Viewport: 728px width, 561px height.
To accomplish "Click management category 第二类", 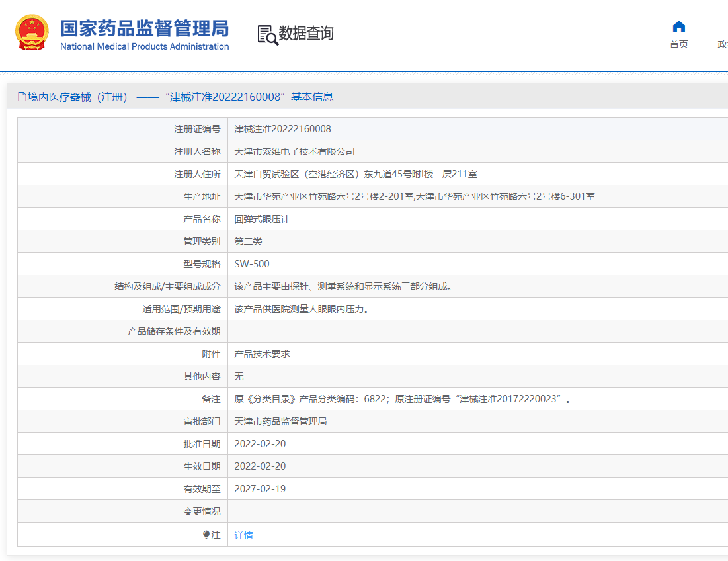I will pyautogui.click(x=249, y=241).
